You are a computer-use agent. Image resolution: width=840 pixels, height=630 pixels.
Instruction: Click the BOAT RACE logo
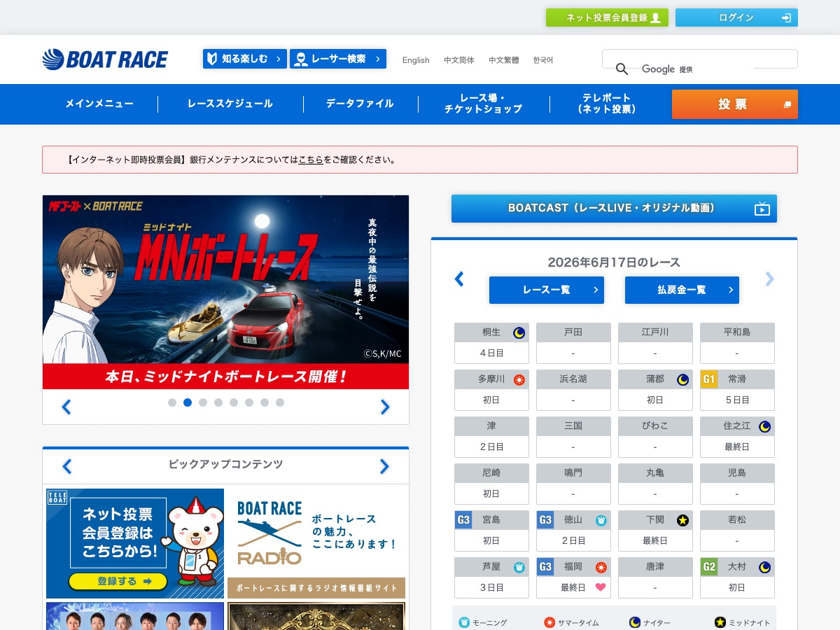click(x=105, y=59)
